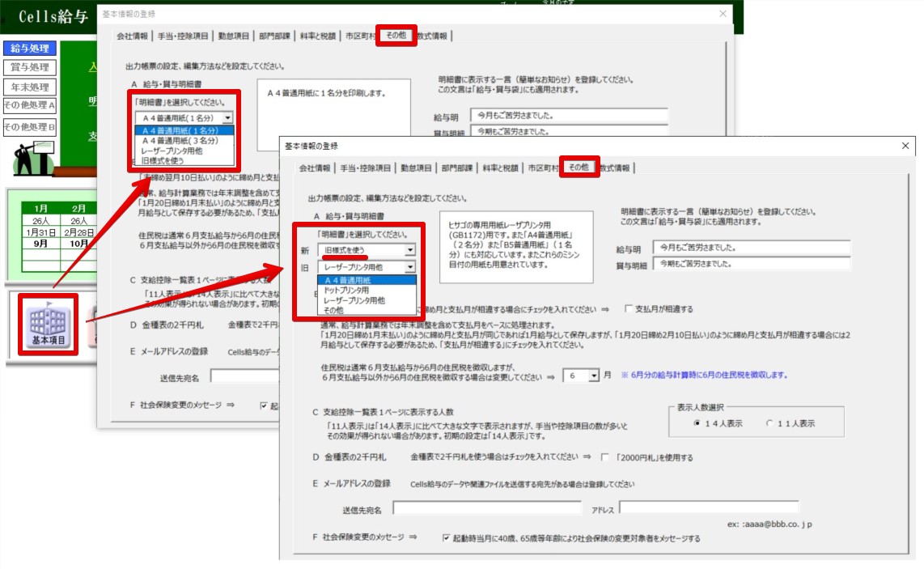924x569 pixels.
Task: Click the 年末処理 sidebar button
Action: point(29,87)
